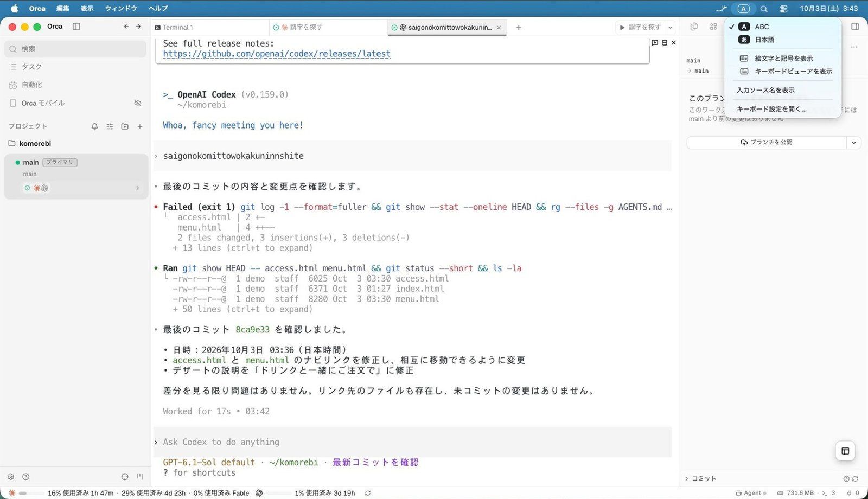868x499 pixels.
Task: Click the notifications bell in プロジェクト header
Action: click(x=95, y=126)
